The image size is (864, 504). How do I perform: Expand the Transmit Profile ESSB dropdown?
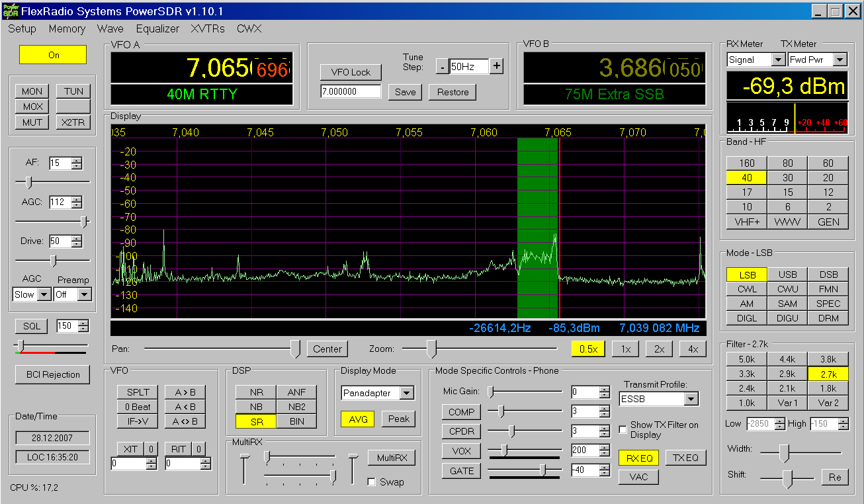[x=691, y=399]
